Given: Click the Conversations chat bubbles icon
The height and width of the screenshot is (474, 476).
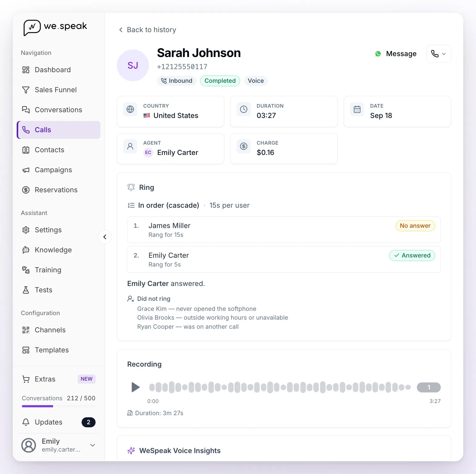Looking at the screenshot, I should [x=26, y=110].
